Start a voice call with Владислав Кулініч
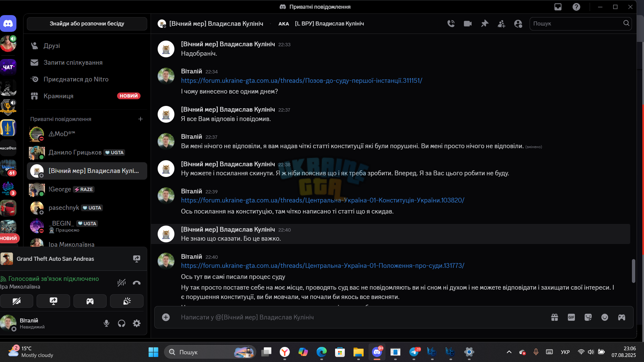The width and height of the screenshot is (644, 362). tap(451, 23)
